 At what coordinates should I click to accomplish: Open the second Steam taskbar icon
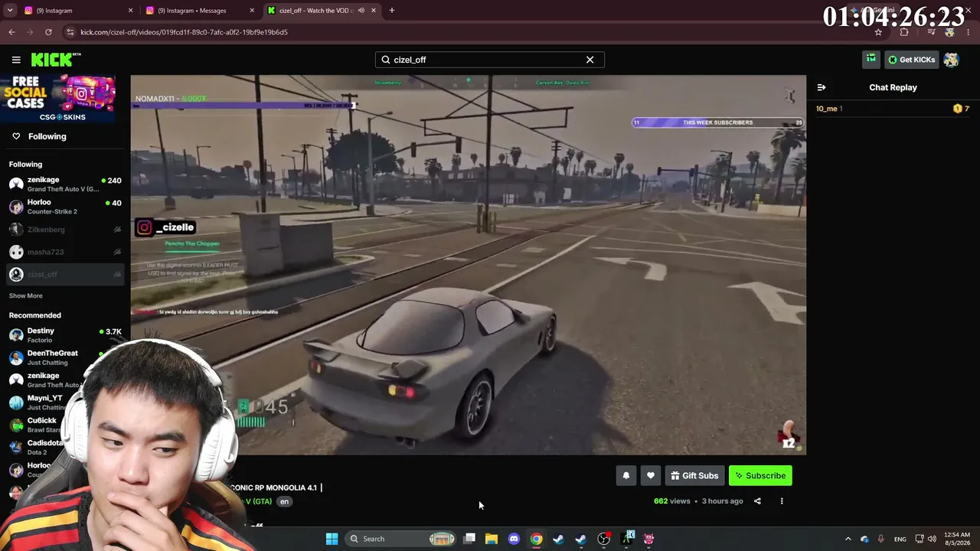tap(581, 539)
